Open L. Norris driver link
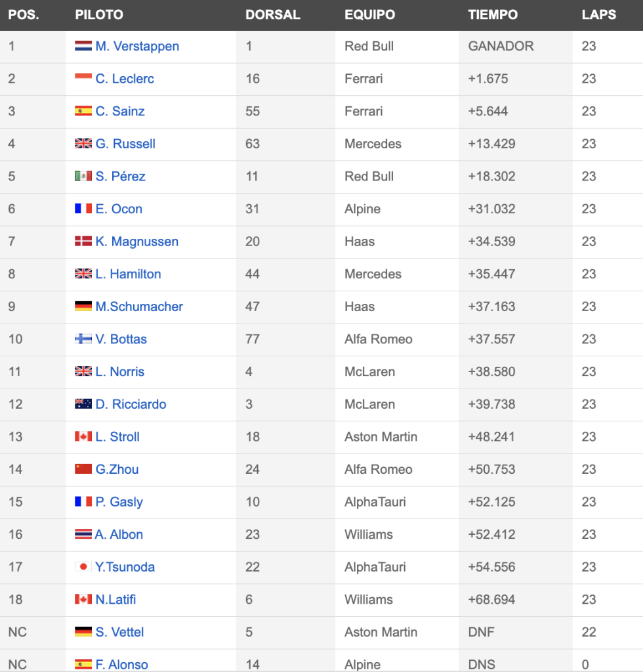Screen dimensions: 643x672 (x=120, y=371)
